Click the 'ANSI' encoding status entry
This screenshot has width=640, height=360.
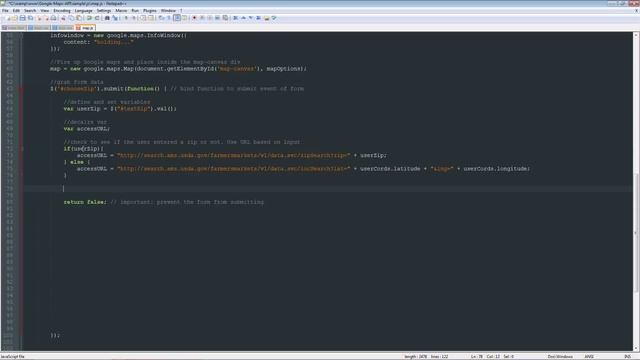(x=589, y=357)
